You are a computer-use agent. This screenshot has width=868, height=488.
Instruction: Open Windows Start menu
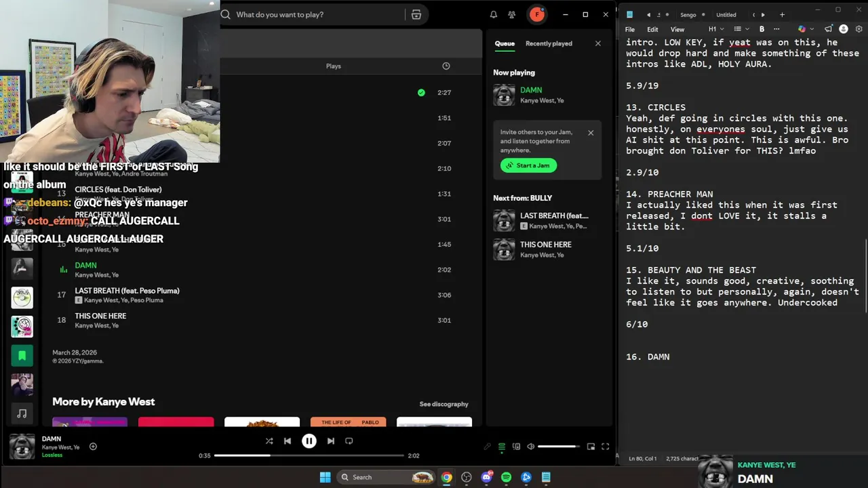click(x=325, y=477)
